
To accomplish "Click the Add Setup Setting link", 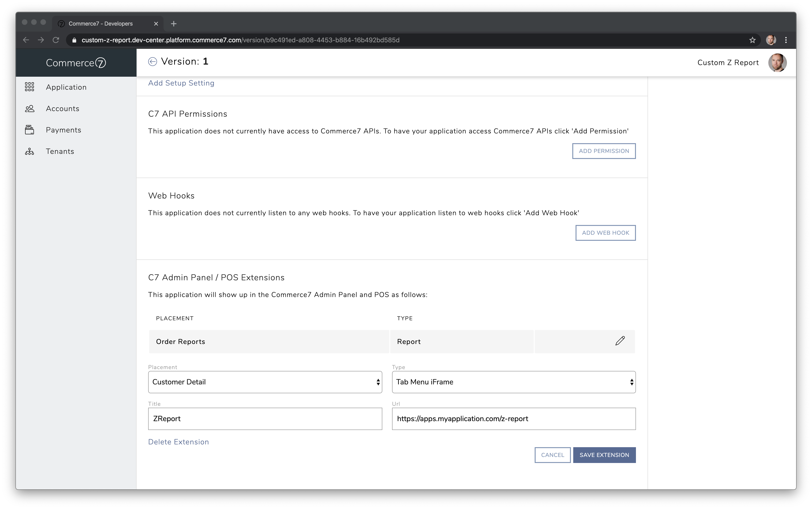I will pyautogui.click(x=181, y=83).
